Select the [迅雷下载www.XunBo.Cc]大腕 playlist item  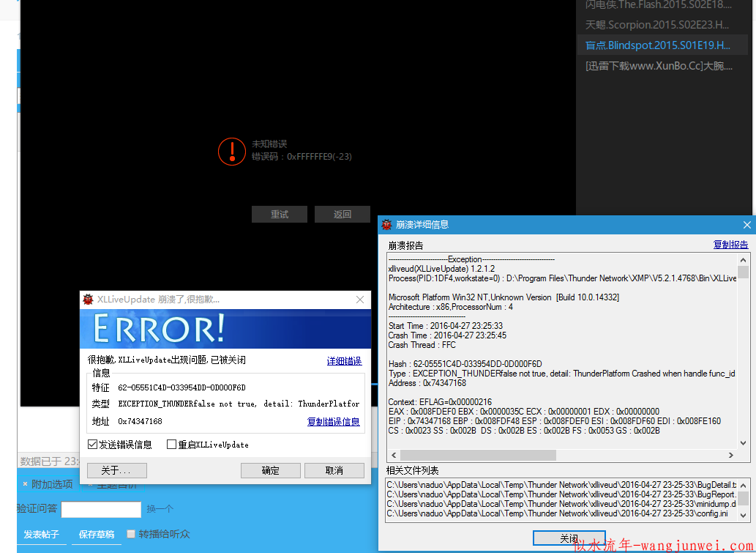coord(659,66)
